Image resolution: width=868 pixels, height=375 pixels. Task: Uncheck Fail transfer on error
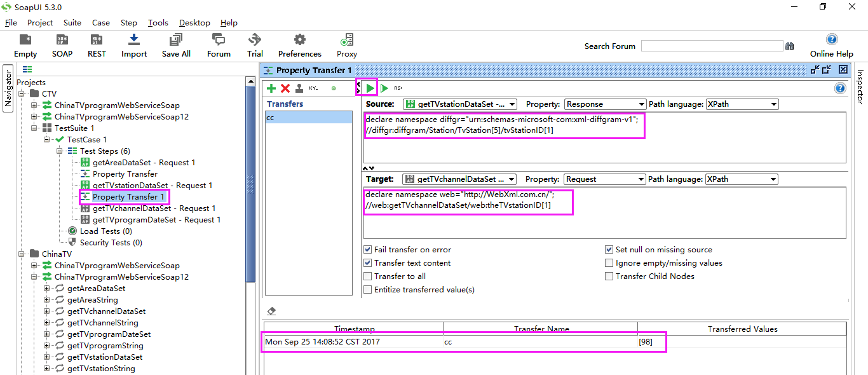point(368,250)
